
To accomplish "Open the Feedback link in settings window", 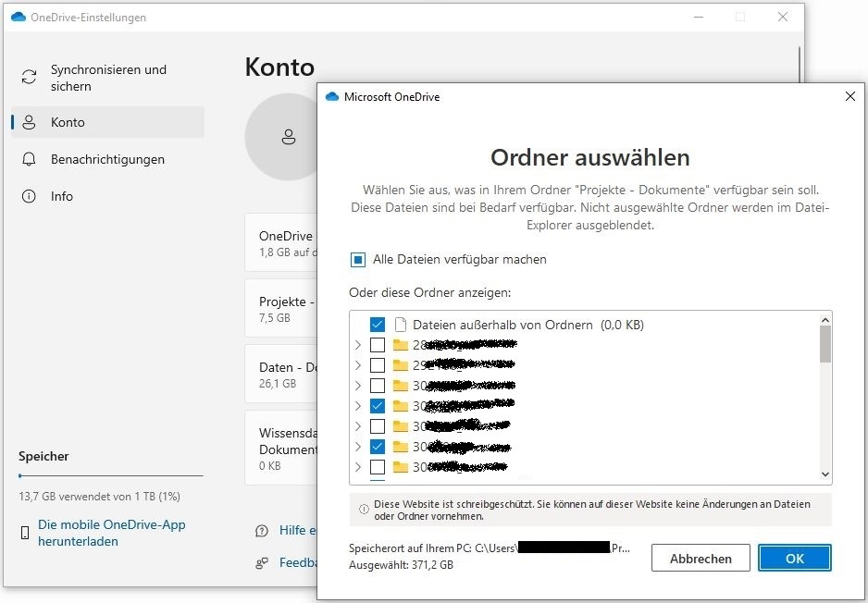I will (x=298, y=562).
